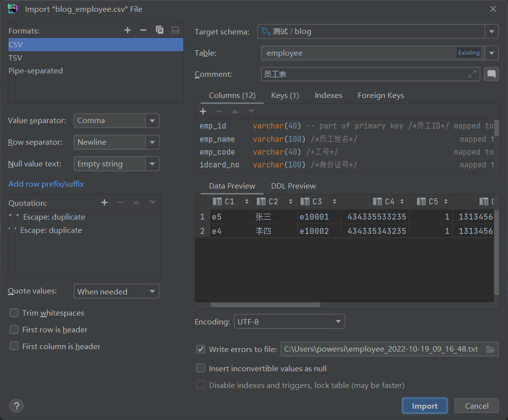Add a new column in Columns tab
The height and width of the screenshot is (420, 508).
point(203,111)
